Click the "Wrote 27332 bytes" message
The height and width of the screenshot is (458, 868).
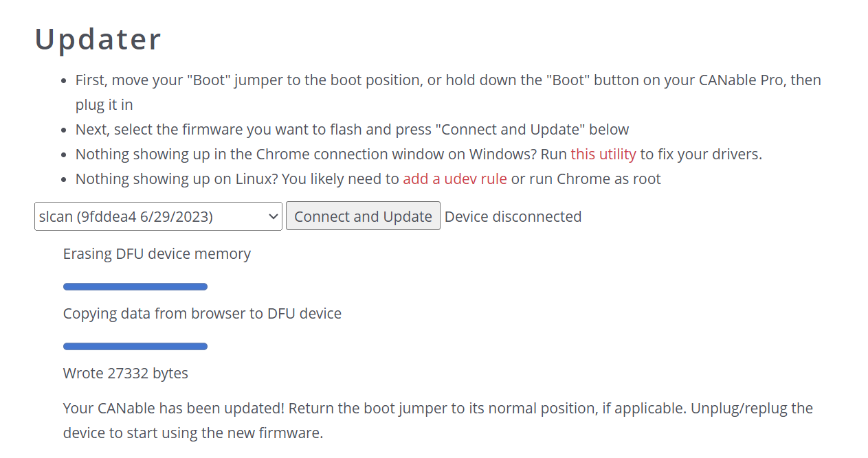pyautogui.click(x=126, y=373)
